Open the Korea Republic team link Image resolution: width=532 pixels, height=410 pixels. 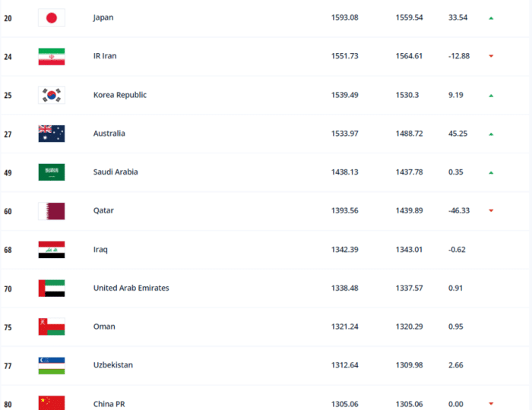point(120,95)
